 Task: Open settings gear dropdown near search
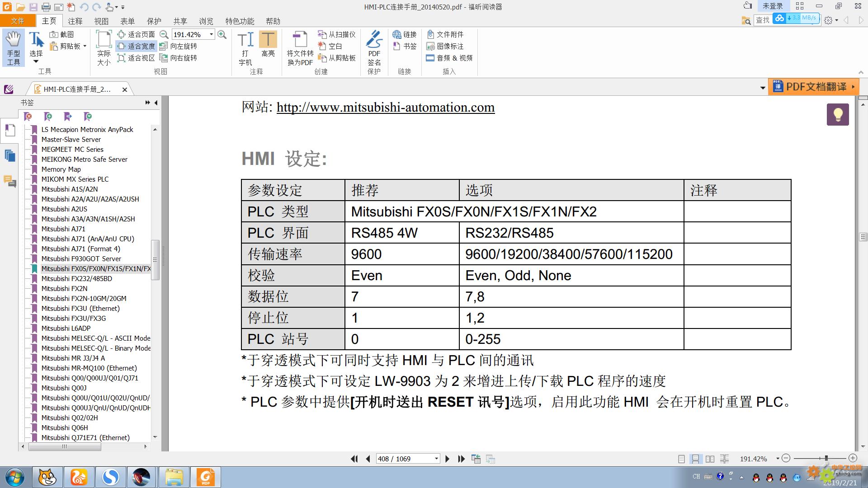pyautogui.click(x=831, y=20)
